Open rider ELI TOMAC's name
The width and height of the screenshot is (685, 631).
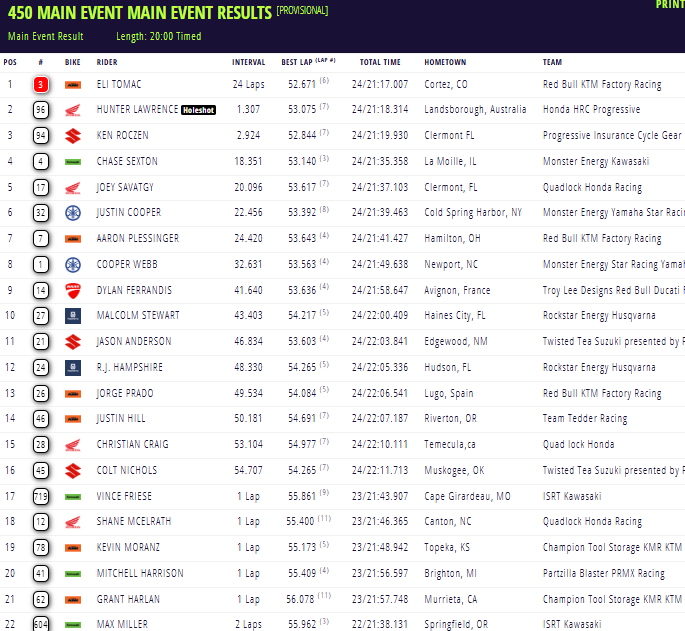119,84
